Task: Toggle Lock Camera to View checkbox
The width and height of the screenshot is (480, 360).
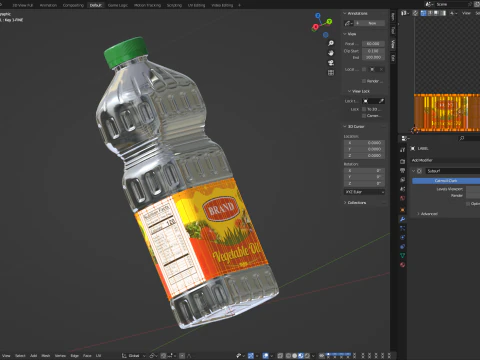Action: (364, 116)
